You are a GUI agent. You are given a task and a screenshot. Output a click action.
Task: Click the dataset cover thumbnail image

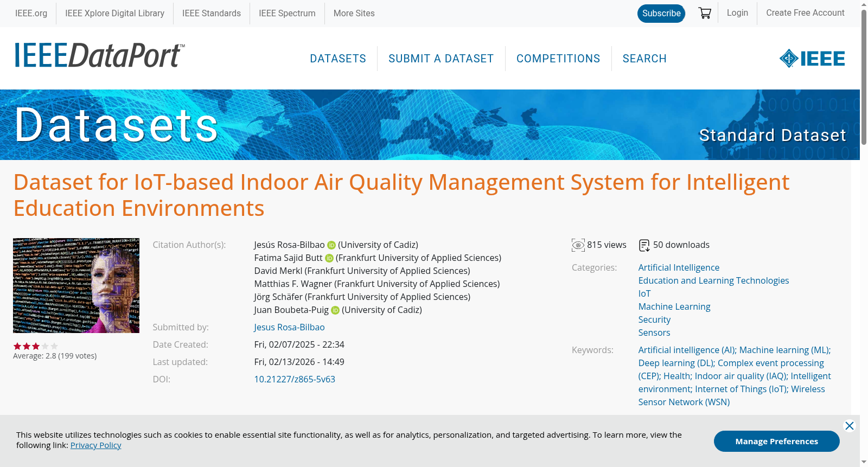(76, 285)
